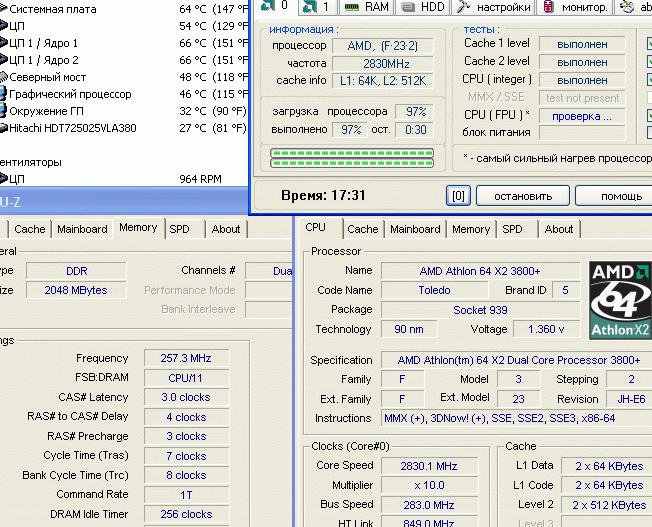652x527 pixels.
Task: Select the Графический процессор temperature sensor
Action: tap(70, 94)
